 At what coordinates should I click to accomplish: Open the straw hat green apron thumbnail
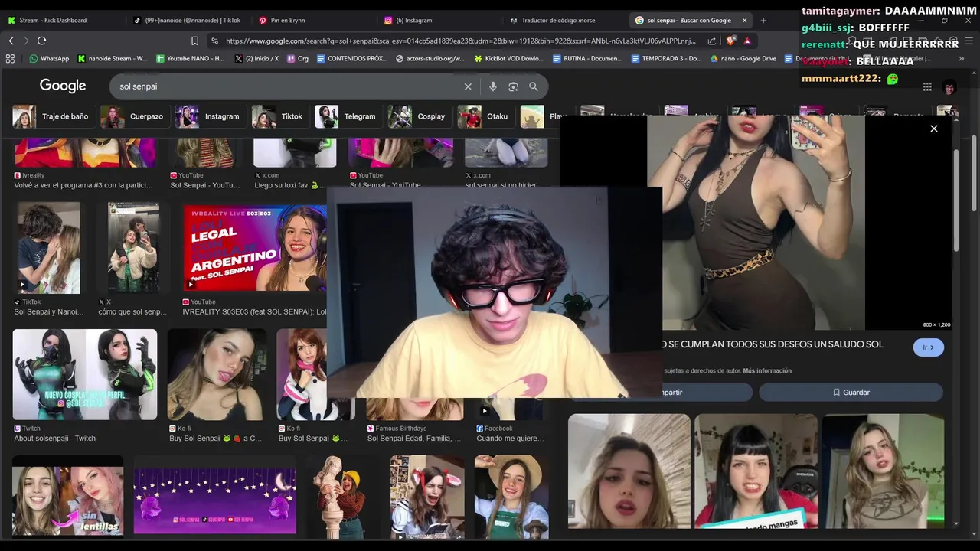(x=511, y=497)
